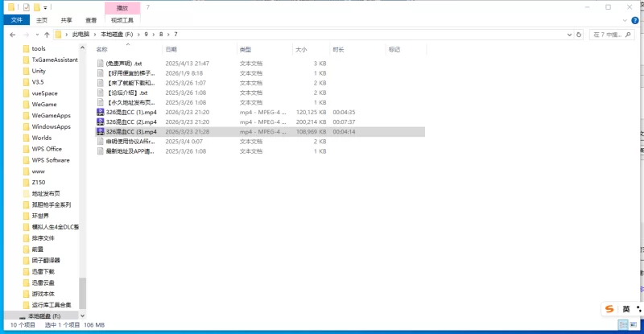The width and height of the screenshot is (644, 334).
Task: Select the pink 播放 contextual tab
Action: coord(122,8)
